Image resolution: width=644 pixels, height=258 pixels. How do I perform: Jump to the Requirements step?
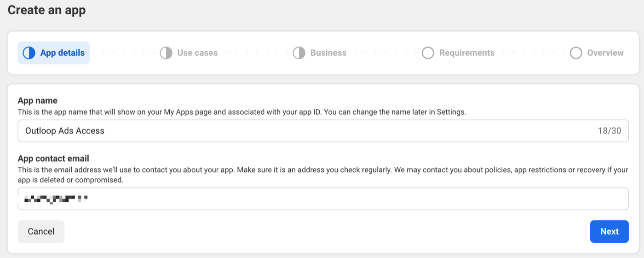[458, 53]
